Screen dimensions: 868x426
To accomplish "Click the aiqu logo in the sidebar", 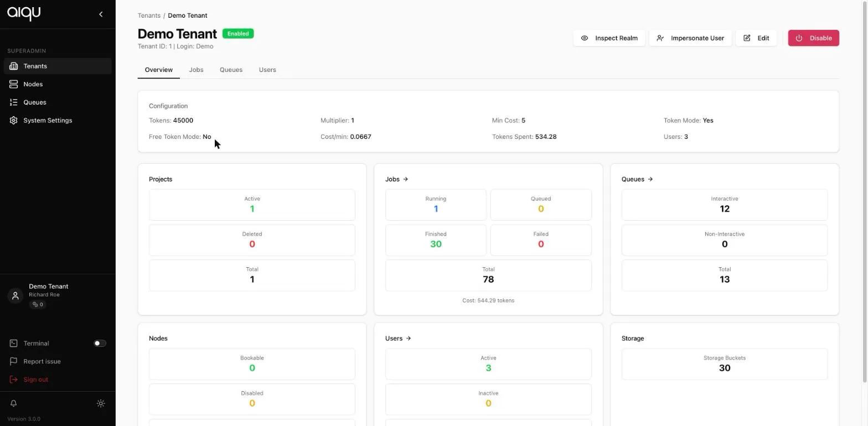I will 24,13.
